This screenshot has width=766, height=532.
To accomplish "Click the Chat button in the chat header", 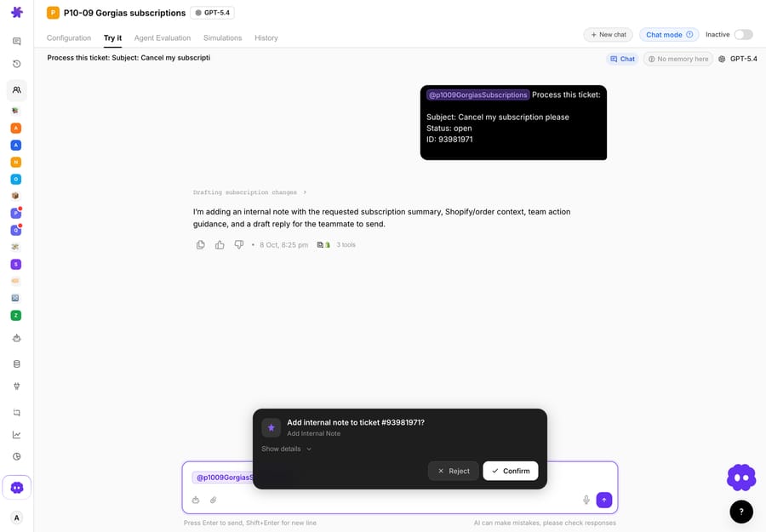I will (x=622, y=59).
